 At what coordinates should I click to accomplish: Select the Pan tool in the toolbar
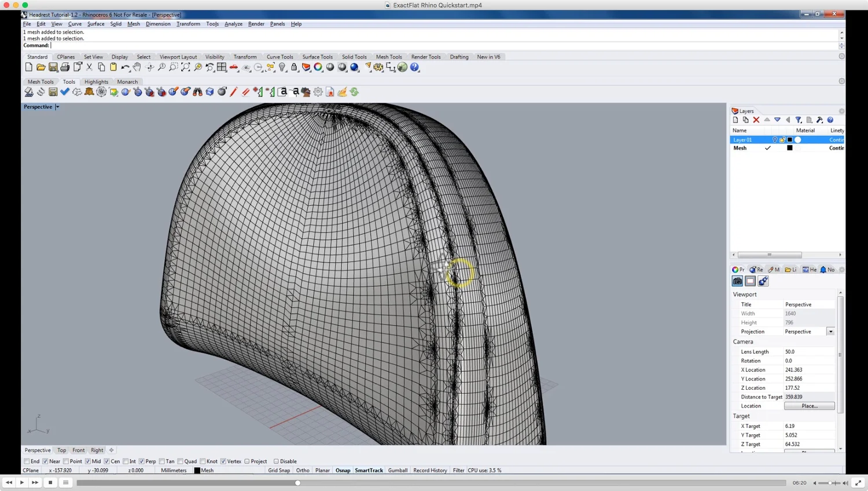tap(137, 67)
